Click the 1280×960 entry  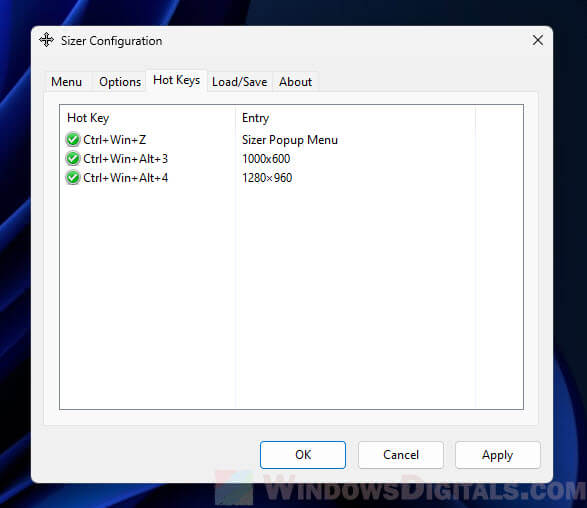pos(267,177)
